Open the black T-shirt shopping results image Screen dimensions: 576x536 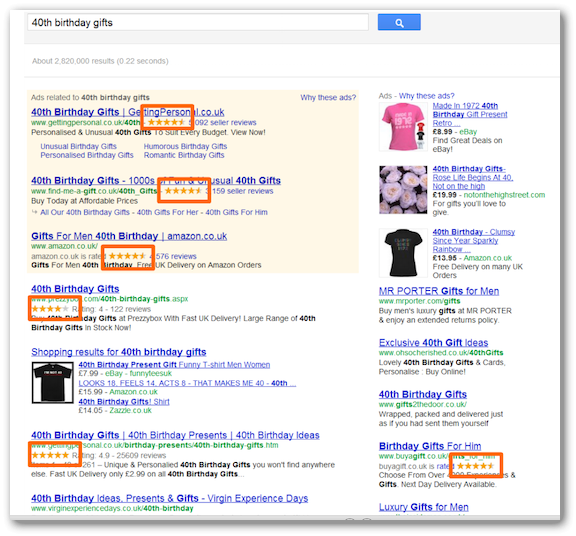click(x=53, y=382)
